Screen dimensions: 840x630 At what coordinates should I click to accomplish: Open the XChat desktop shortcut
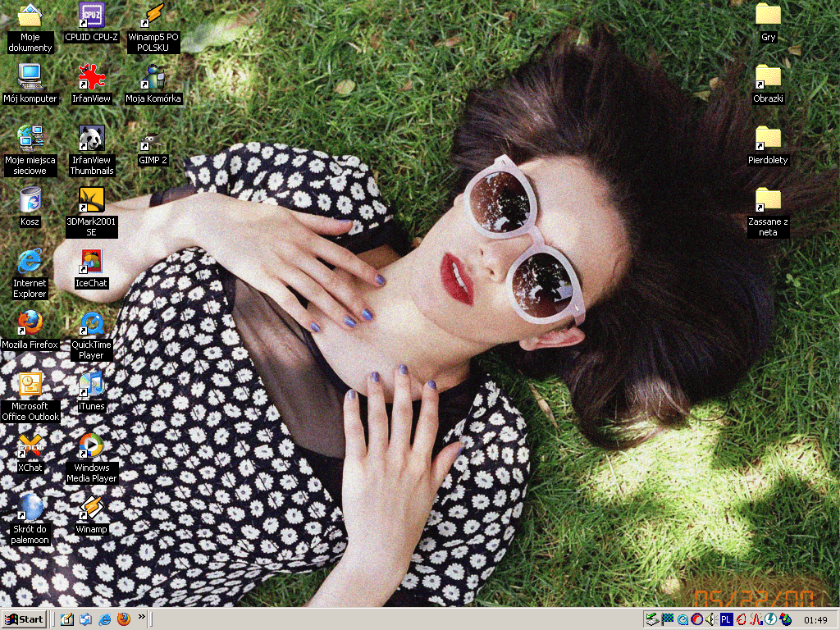pyautogui.click(x=30, y=447)
